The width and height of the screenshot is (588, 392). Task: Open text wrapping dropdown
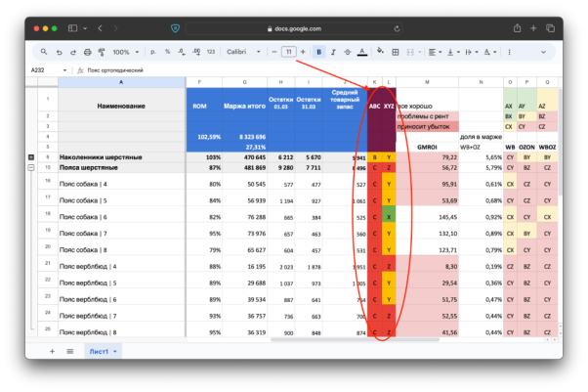click(472, 52)
